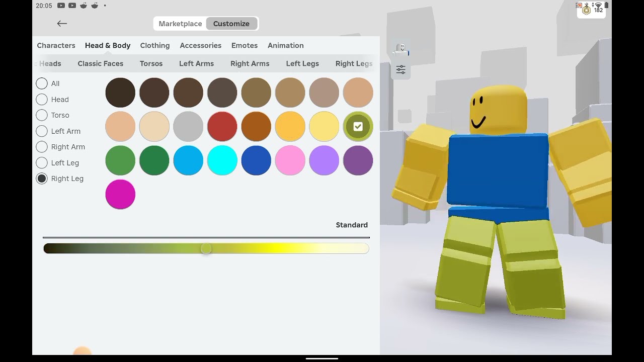Click the Standard color mode button
Image resolution: width=644 pixels, height=362 pixels.
(x=352, y=225)
